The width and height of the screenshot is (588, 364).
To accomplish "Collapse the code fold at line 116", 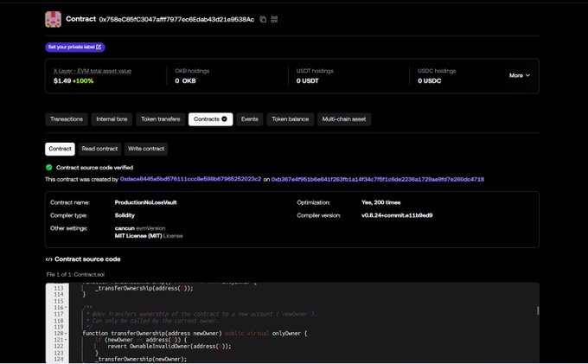I will click(66, 308).
